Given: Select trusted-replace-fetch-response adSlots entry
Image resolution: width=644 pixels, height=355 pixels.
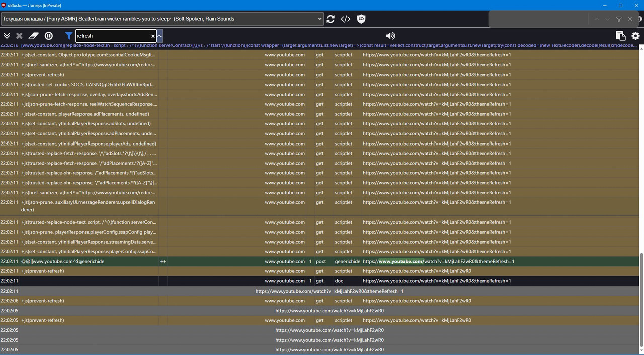Looking at the screenshot, I should 319,153.
